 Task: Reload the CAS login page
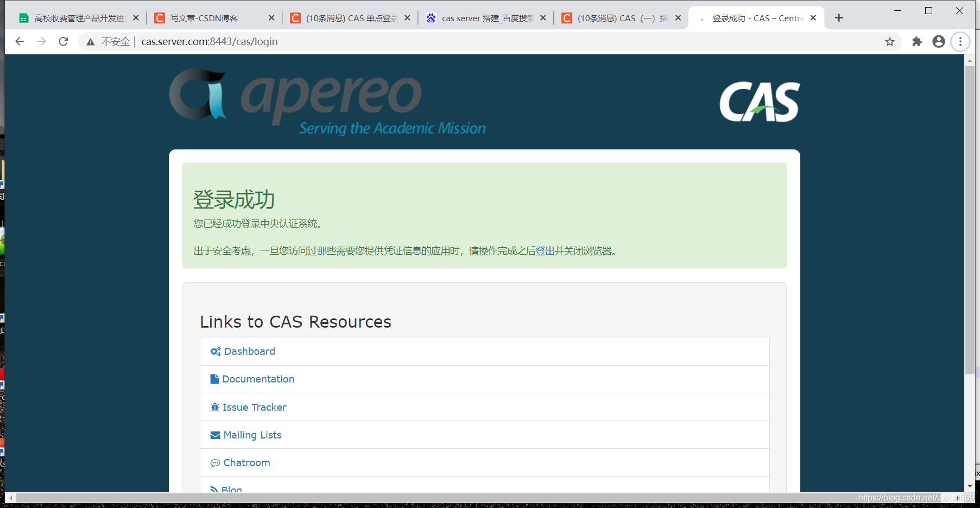[64, 41]
